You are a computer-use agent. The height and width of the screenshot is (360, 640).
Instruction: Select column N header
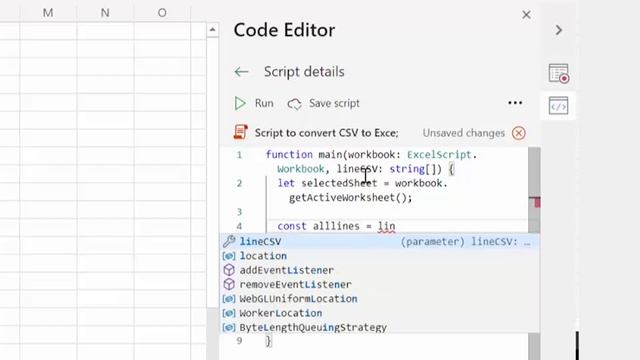pyautogui.click(x=105, y=13)
